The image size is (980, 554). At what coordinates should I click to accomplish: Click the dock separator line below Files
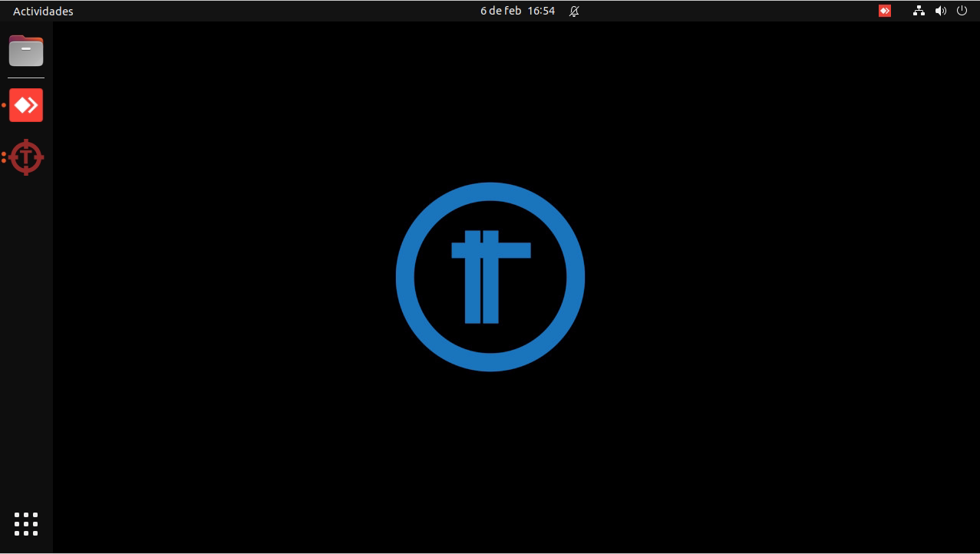(x=26, y=77)
